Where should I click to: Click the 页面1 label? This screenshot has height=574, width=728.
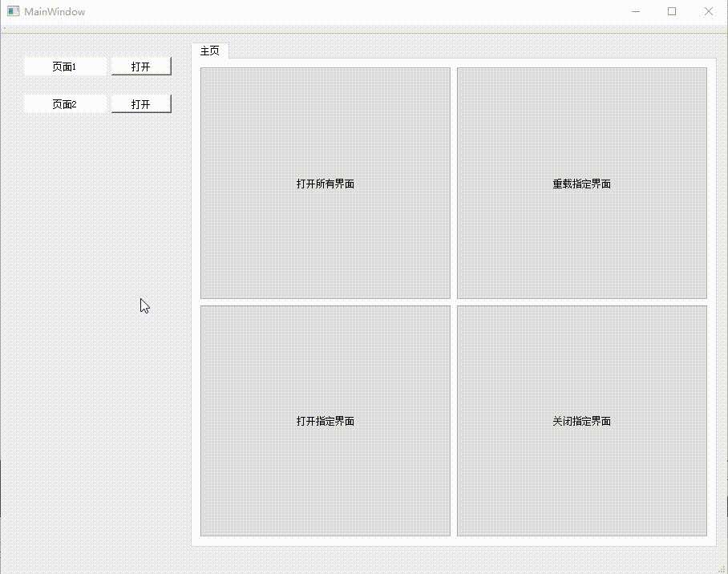(65, 67)
